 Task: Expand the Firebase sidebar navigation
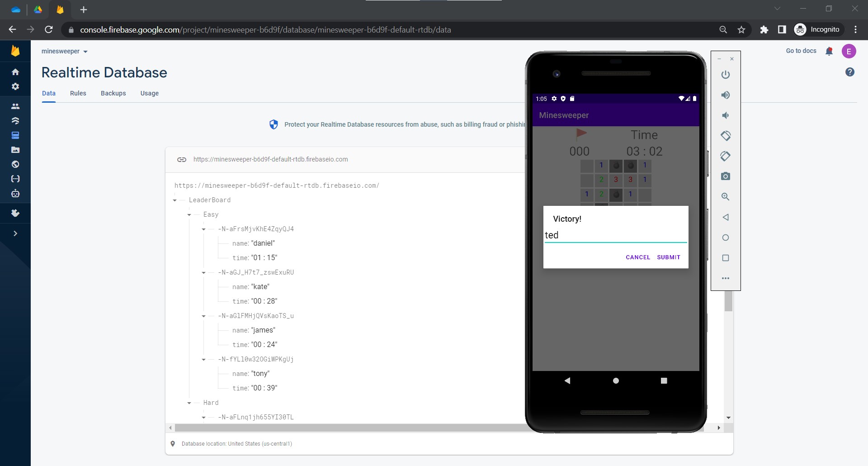tap(15, 233)
